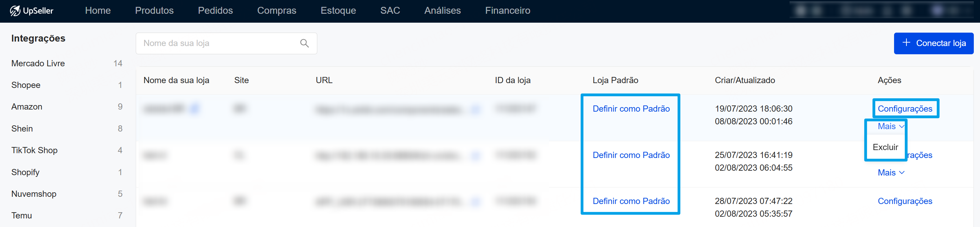Collapse the Mais dropdown in first row

coord(890,126)
